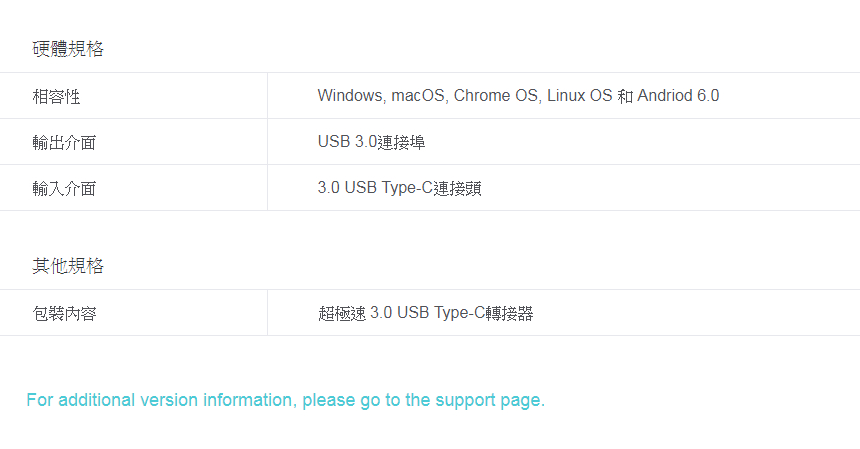Select the 硬體規格 section heading
This screenshot has height=449, width=860.
pos(68,49)
